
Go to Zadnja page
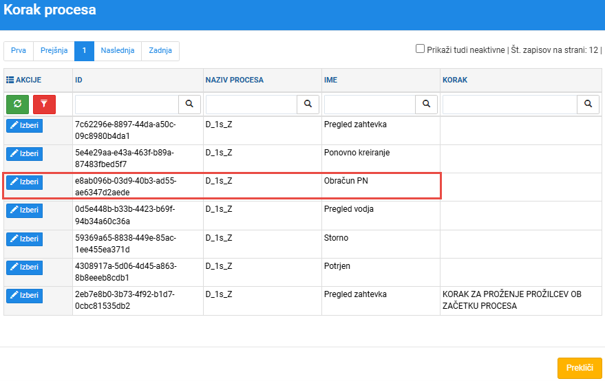pos(161,51)
